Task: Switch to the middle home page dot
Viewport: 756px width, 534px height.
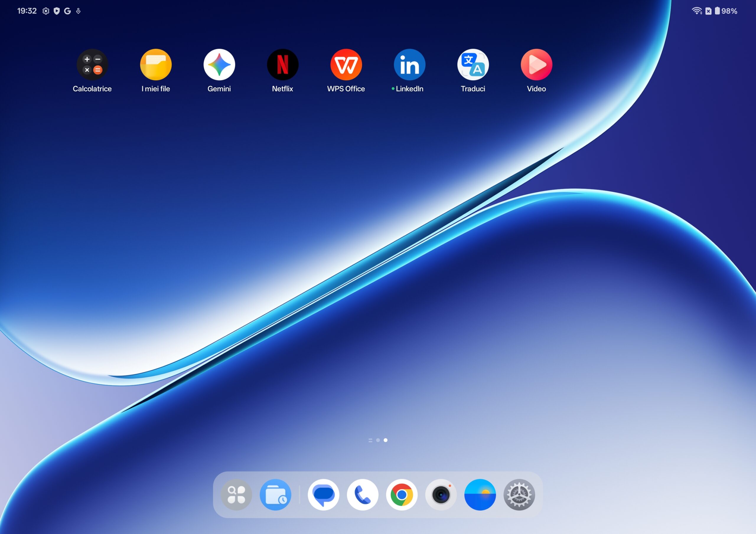Action: point(378,440)
